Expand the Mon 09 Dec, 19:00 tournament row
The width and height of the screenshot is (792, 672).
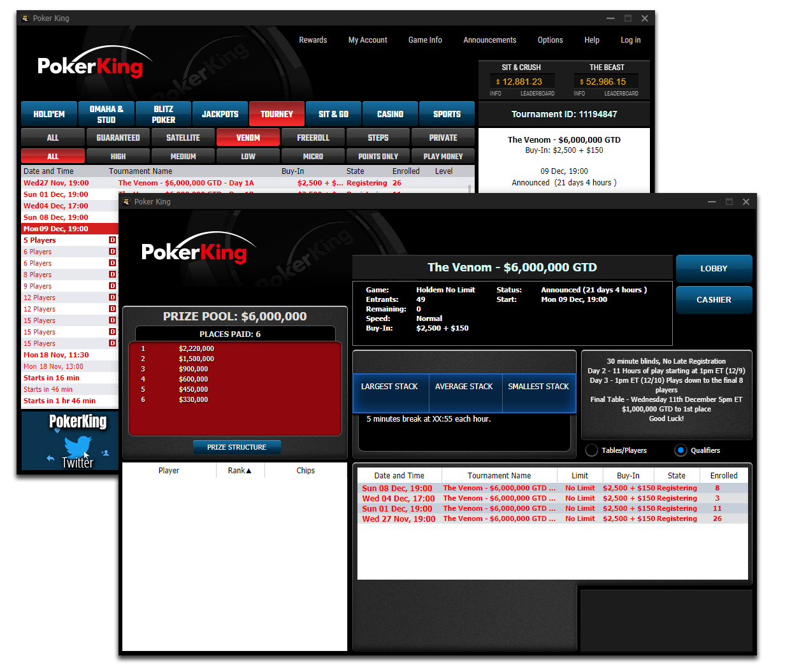click(x=56, y=229)
